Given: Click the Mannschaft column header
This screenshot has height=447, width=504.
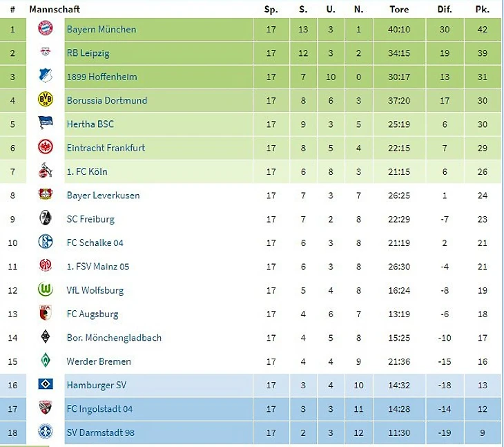Looking at the screenshot, I should pos(55,10).
